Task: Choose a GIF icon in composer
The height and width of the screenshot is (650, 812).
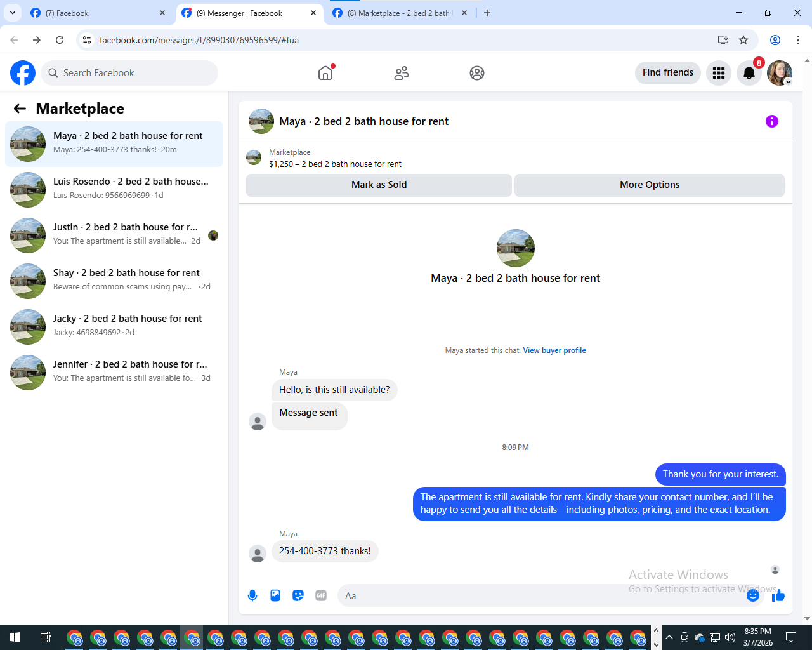Action: (321, 595)
